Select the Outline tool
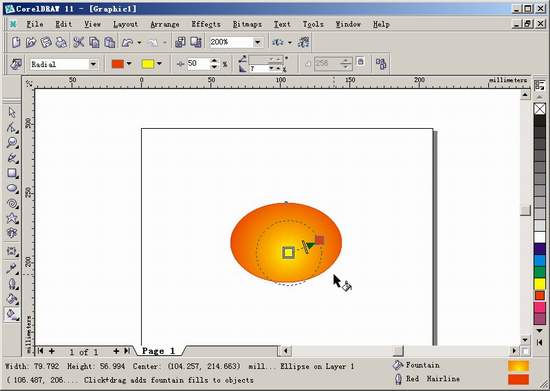This screenshot has height=391, width=550. click(x=12, y=284)
